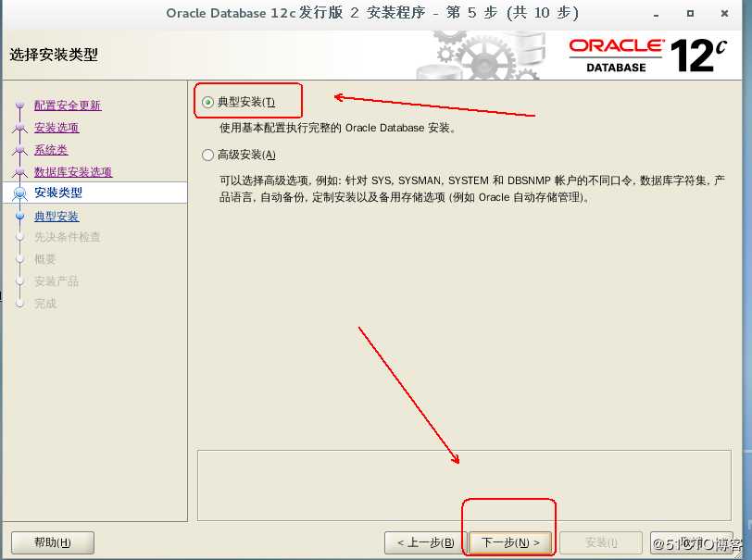
Task: Click the 完成 step label
Action: click(45, 303)
